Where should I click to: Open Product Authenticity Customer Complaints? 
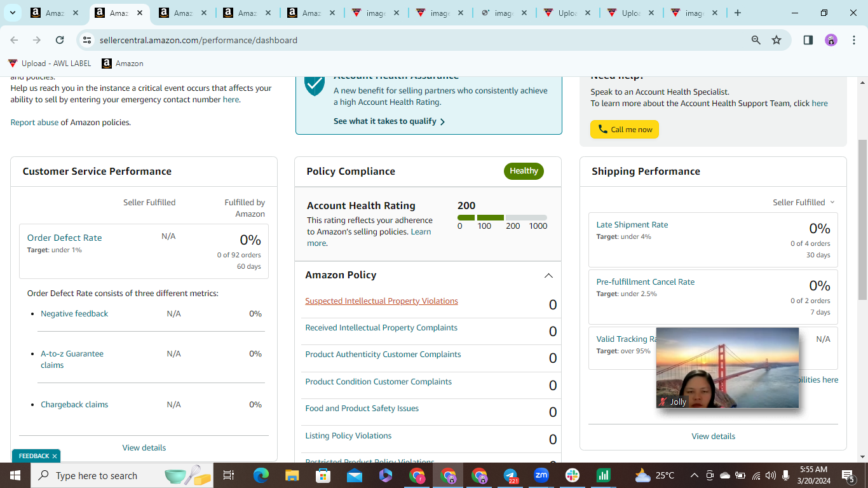tap(383, 354)
